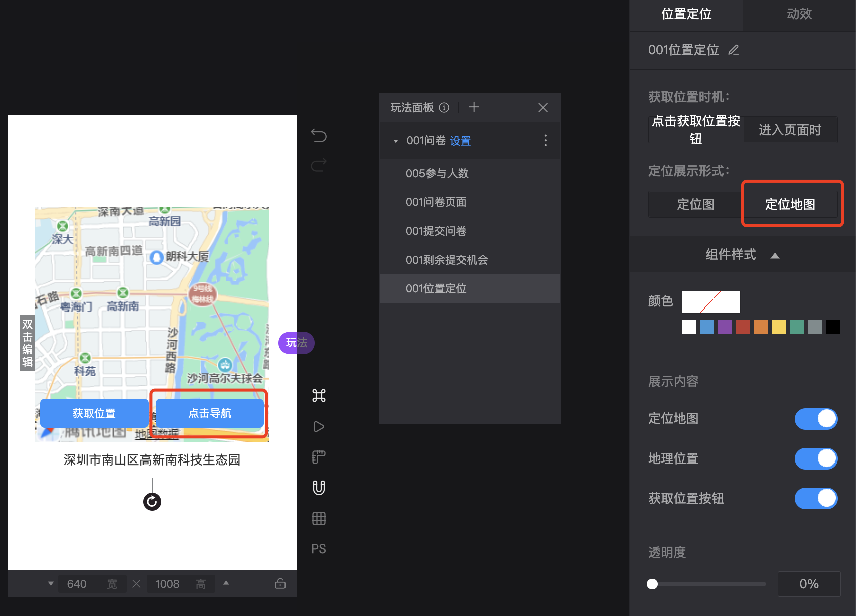Click the purple 玩法 badge
The height and width of the screenshot is (616, 856).
click(x=296, y=343)
